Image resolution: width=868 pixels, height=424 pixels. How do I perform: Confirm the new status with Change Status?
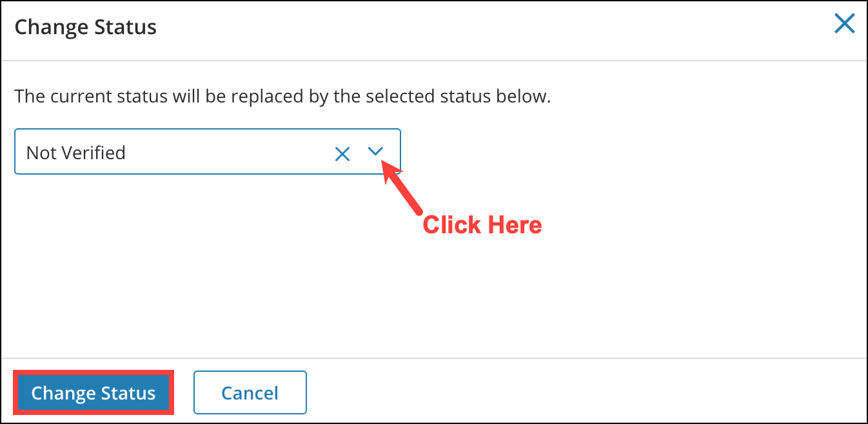click(x=94, y=392)
